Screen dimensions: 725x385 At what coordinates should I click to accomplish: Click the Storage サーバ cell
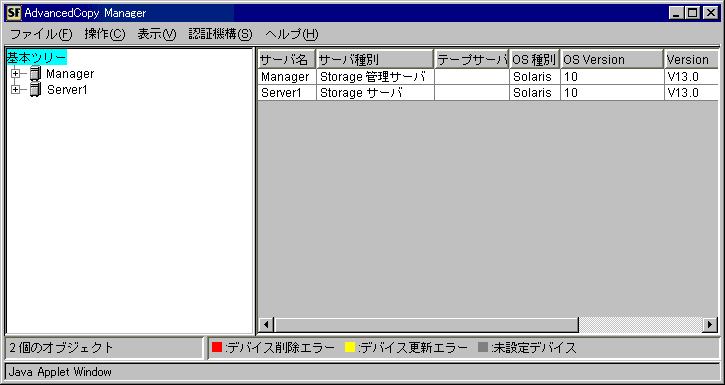coord(375,92)
